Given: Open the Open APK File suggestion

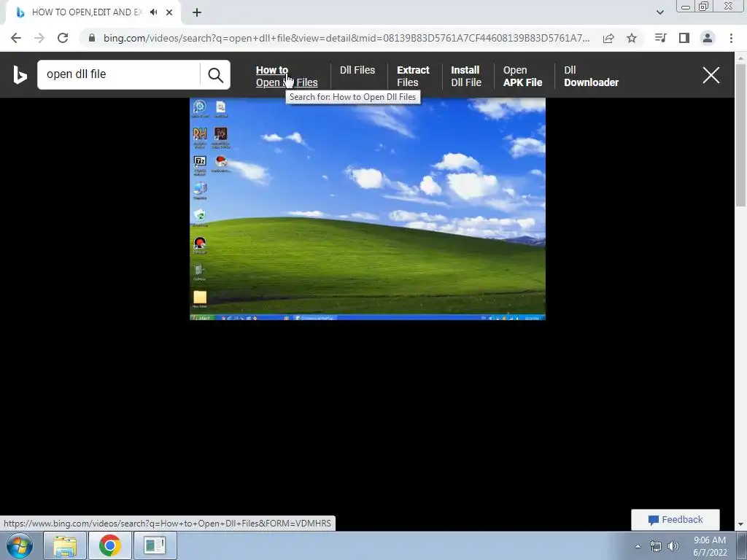Looking at the screenshot, I should click(x=522, y=76).
